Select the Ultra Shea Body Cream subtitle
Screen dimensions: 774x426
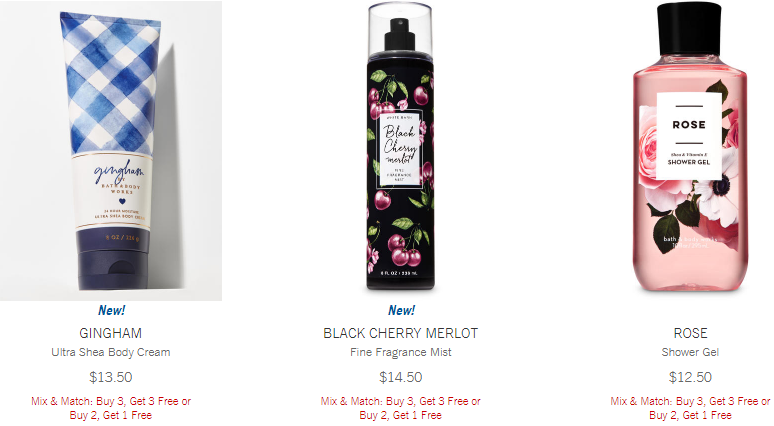(x=111, y=352)
